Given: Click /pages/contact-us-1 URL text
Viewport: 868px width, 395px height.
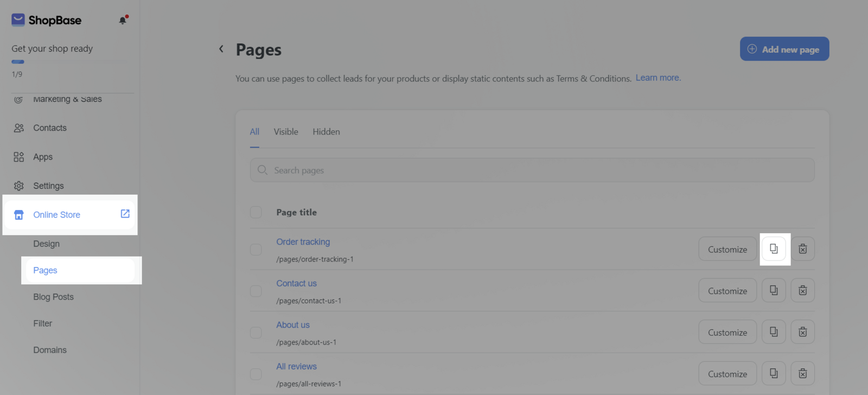Looking at the screenshot, I should 309,301.
